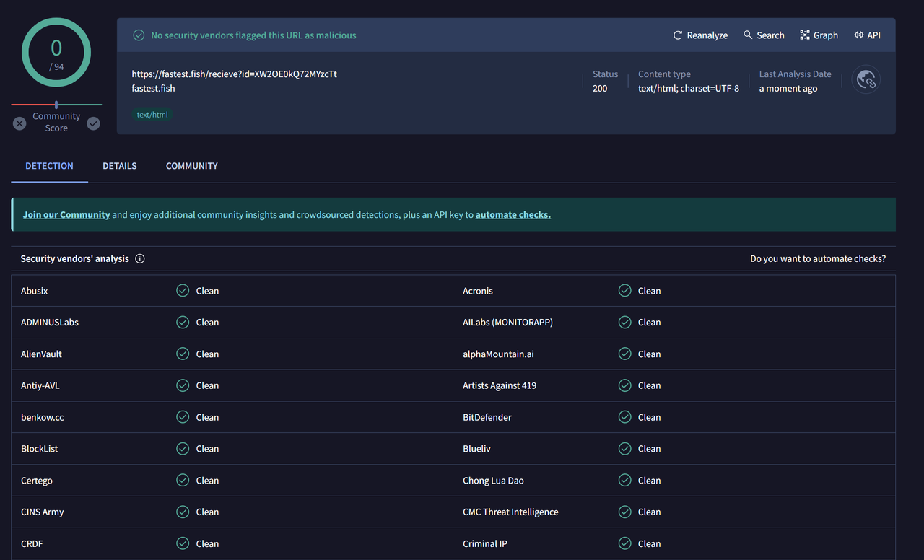Switch to the DETAILS tab
Image resolution: width=924 pixels, height=560 pixels.
119,166
